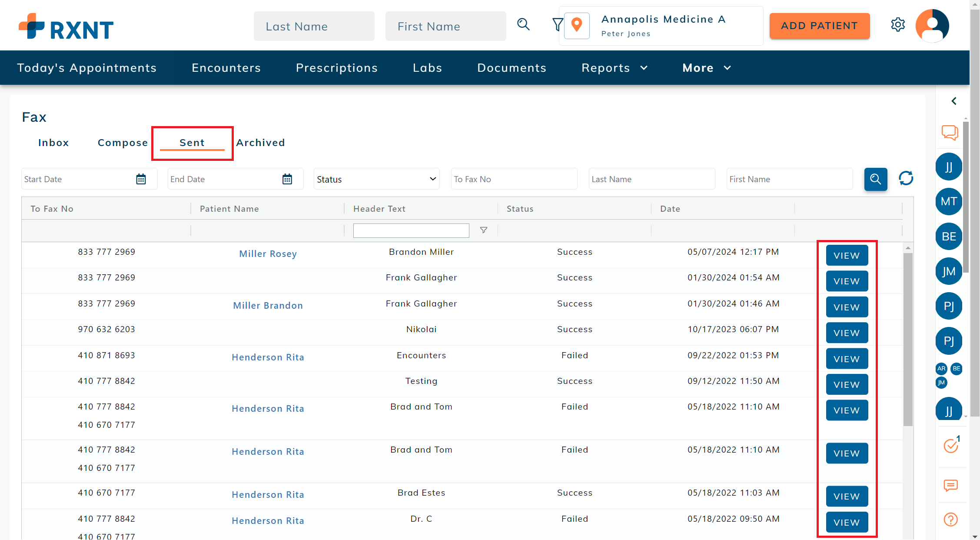980x540 pixels.
Task: Open End Date calendar picker
Action: [287, 179]
